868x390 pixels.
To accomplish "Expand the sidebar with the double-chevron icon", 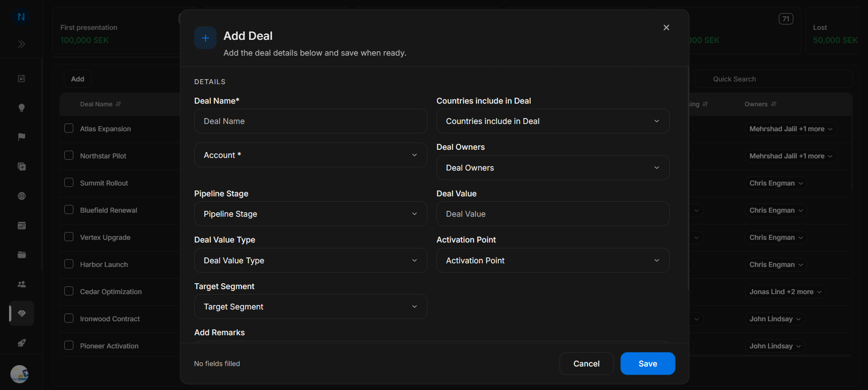I will pos(21,44).
